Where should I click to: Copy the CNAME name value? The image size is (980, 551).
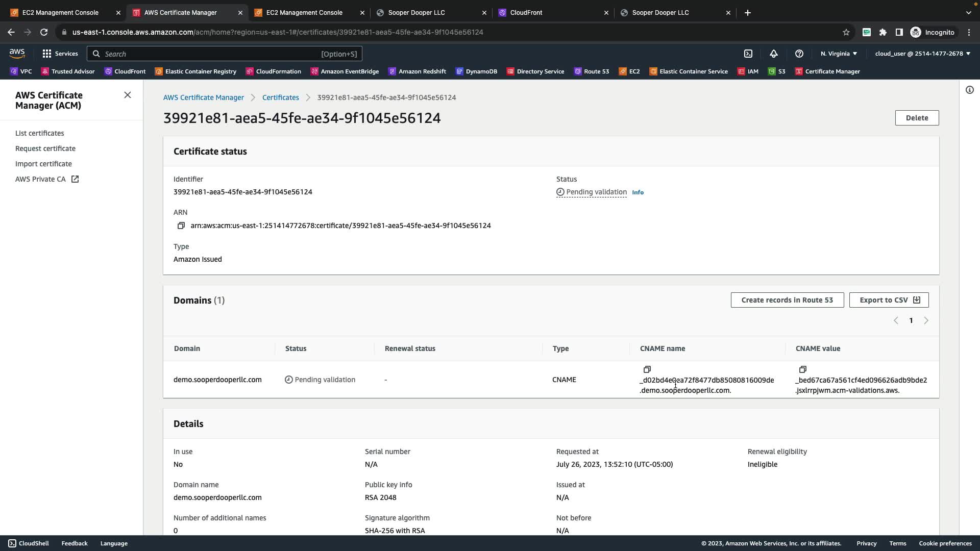(x=647, y=369)
